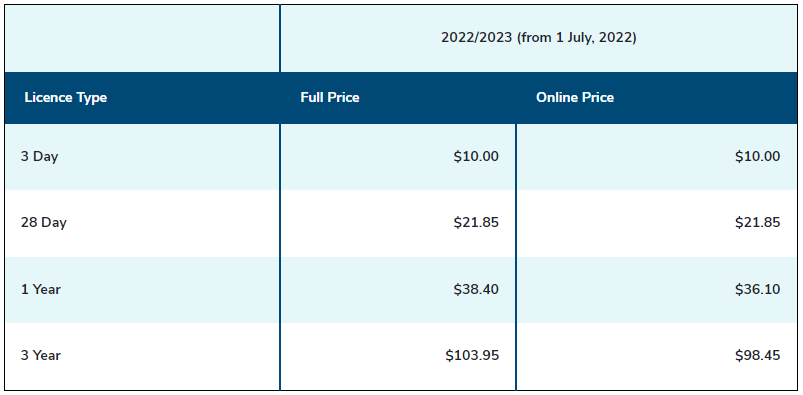This screenshot has width=803, height=395.
Task: Click the 3 Year online price $98.45
Action: click(x=757, y=355)
